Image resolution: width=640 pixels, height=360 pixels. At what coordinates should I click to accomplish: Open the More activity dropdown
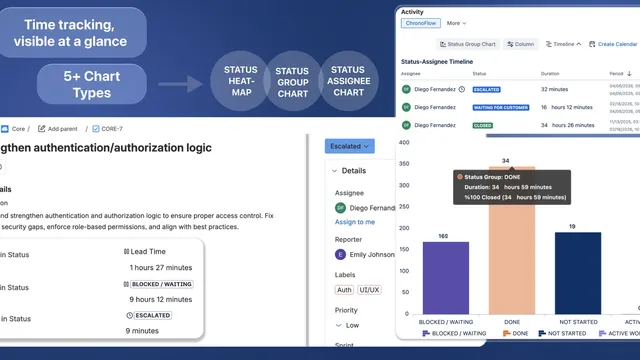(x=456, y=23)
